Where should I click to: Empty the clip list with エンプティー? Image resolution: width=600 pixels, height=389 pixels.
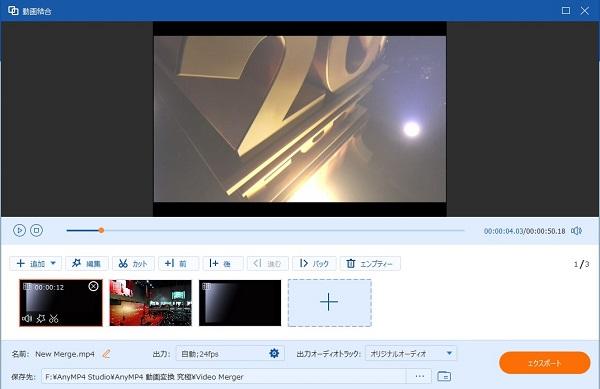pos(370,264)
